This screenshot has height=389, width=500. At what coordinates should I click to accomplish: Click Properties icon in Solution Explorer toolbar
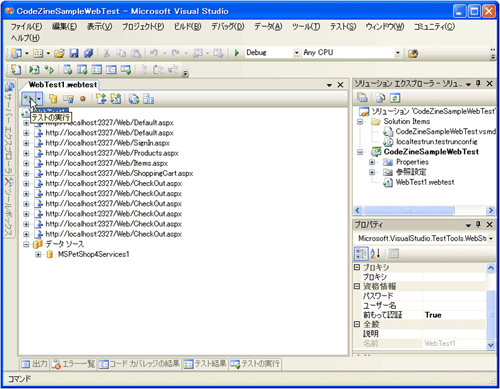click(x=362, y=98)
